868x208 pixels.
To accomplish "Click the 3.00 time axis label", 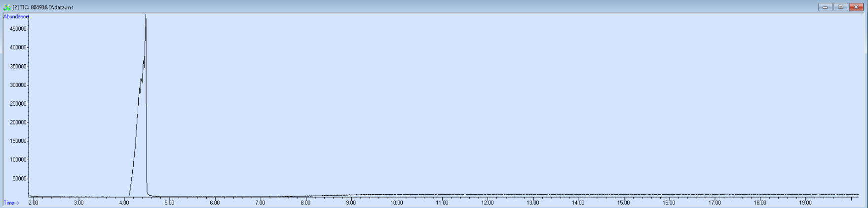I will point(78,203).
